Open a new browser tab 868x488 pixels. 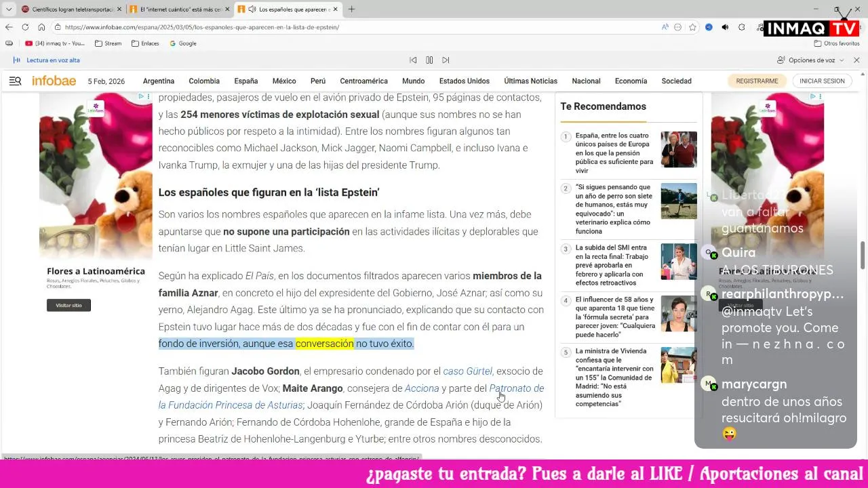[351, 9]
